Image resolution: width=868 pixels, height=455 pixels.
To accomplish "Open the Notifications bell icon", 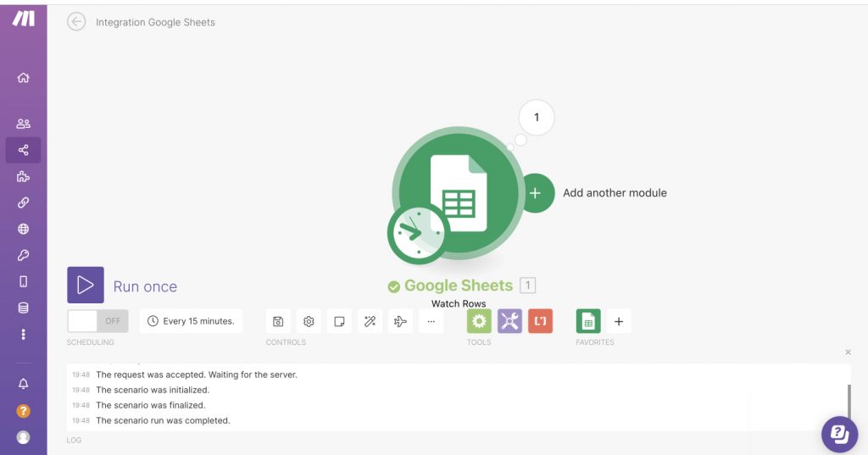I will 23,384.
